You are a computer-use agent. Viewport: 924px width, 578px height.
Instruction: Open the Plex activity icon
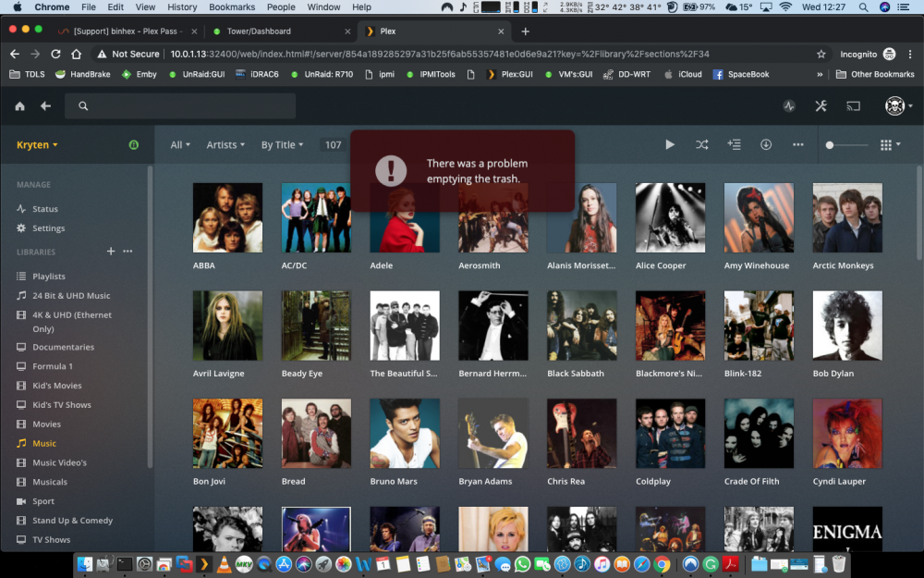pos(789,106)
